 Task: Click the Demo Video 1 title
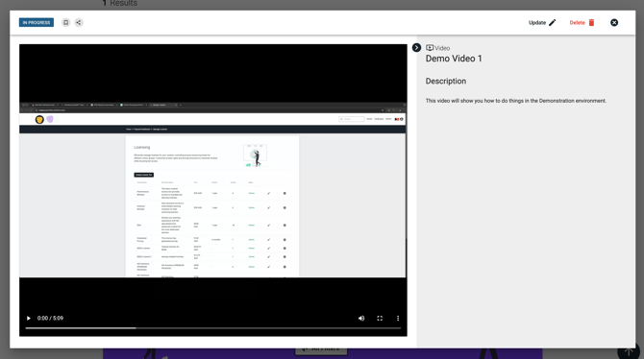coord(454,59)
